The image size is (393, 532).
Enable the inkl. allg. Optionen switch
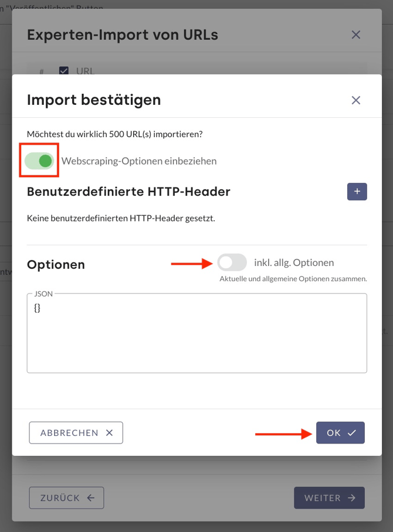(x=232, y=262)
